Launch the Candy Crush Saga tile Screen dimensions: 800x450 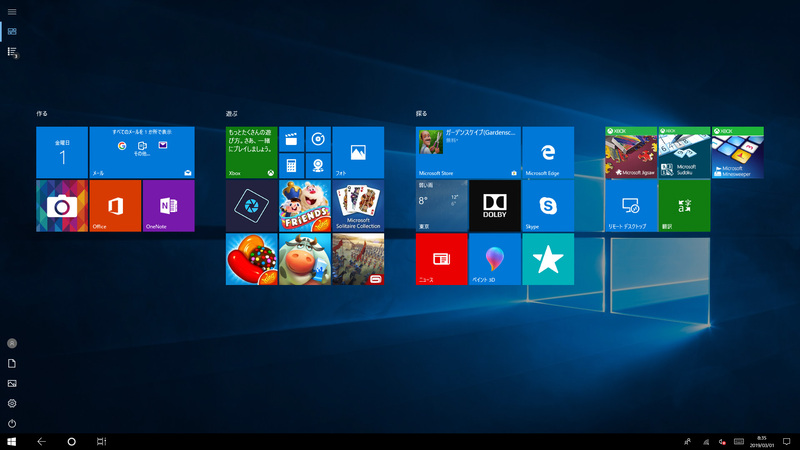[x=252, y=259]
